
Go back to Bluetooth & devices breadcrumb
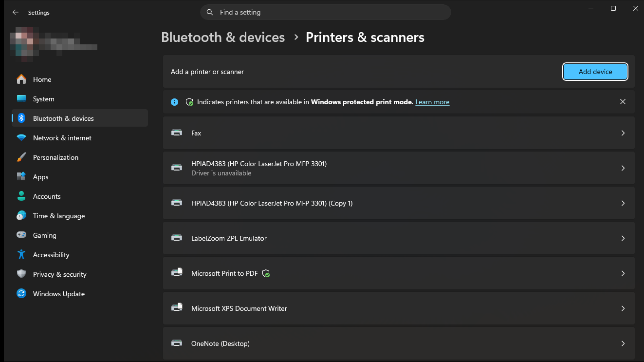[x=223, y=38]
